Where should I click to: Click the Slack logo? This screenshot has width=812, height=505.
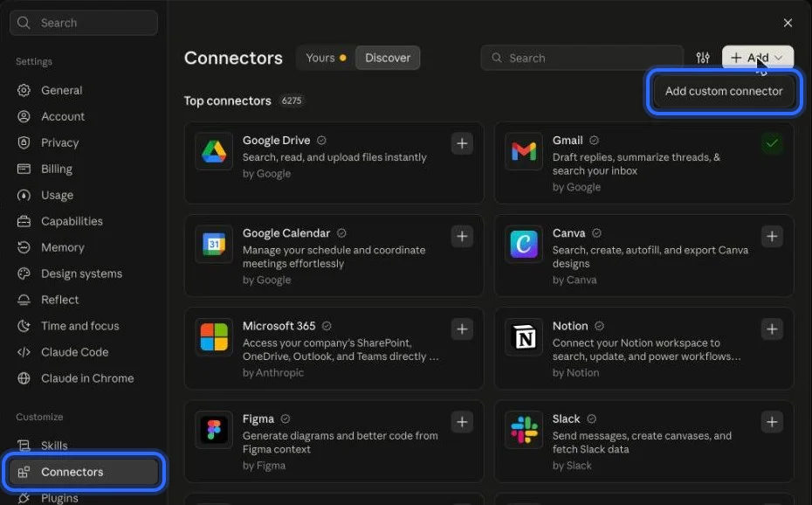tap(524, 429)
